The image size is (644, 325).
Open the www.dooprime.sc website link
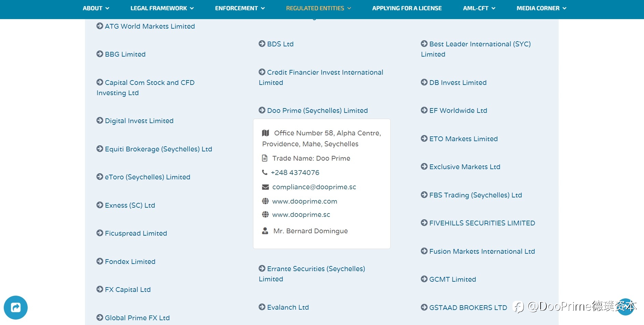pyautogui.click(x=301, y=215)
